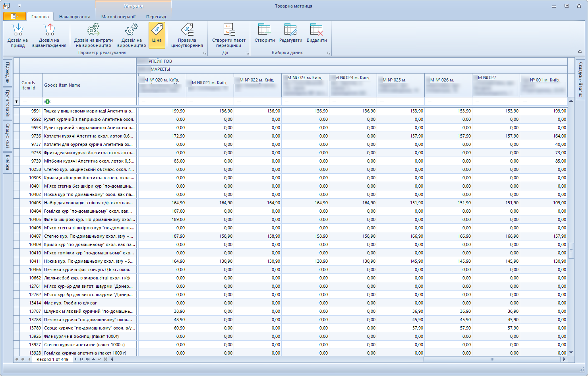Click price 187,90 in row 10407

point(178,236)
